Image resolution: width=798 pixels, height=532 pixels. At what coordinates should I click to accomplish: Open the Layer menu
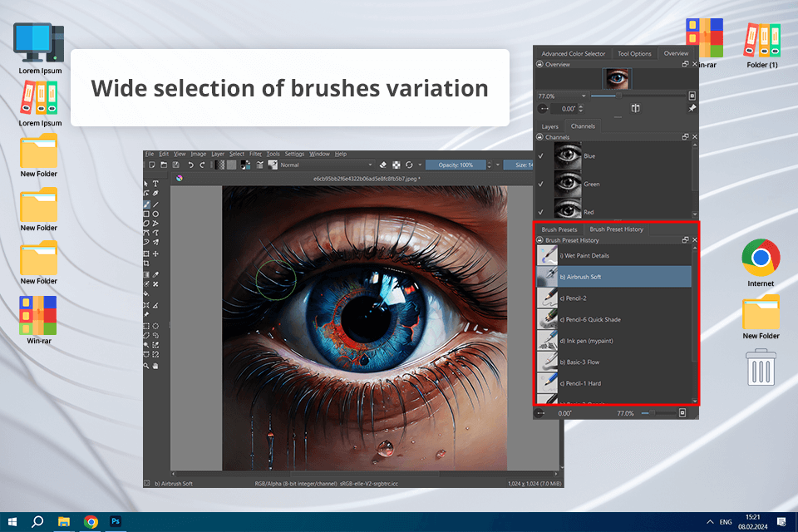coord(218,154)
